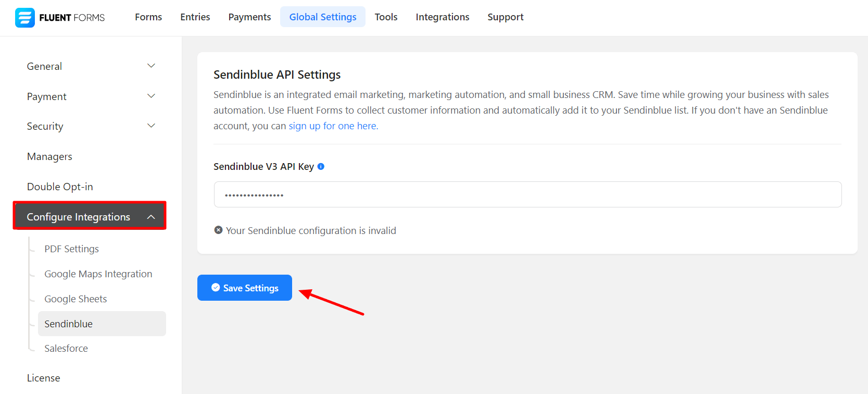
Task: Open the Forms tab
Action: point(148,17)
